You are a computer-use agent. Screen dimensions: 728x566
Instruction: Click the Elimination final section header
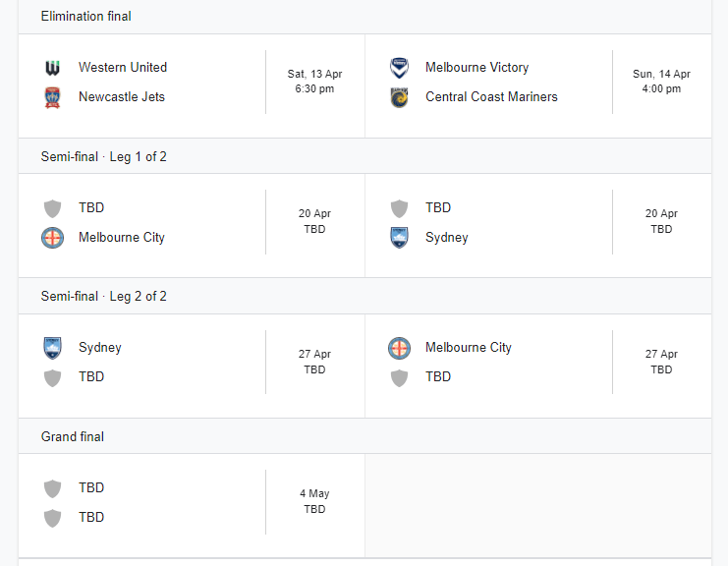coord(86,17)
